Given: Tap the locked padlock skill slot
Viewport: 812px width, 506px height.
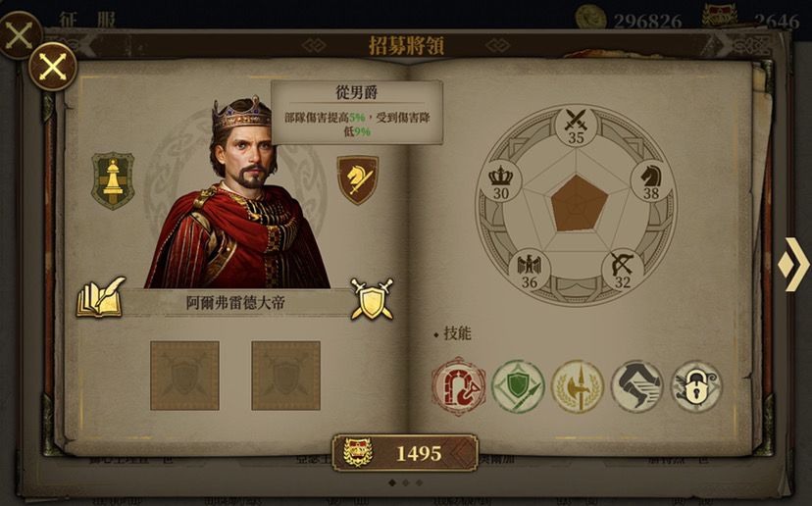Looking at the screenshot, I should [696, 386].
